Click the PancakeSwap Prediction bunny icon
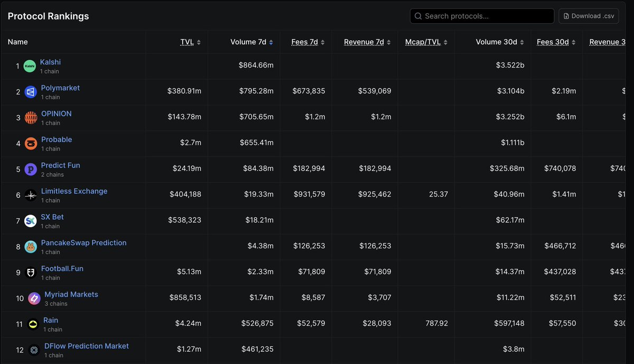The image size is (634, 364). (x=30, y=247)
